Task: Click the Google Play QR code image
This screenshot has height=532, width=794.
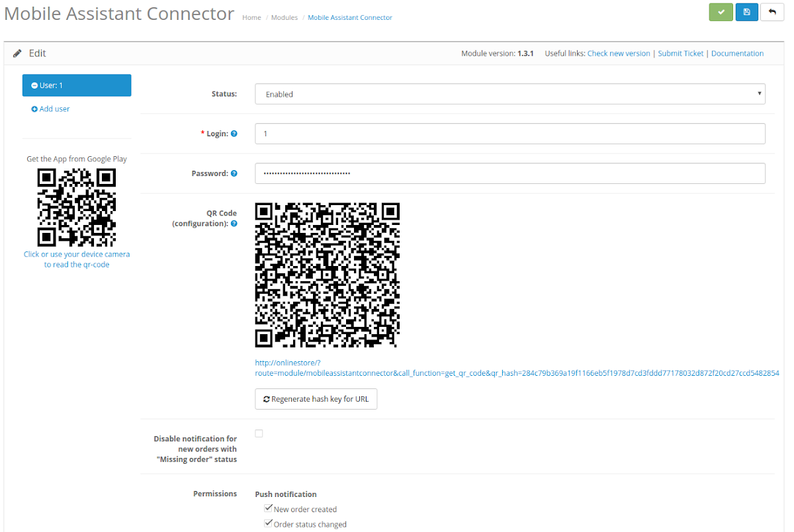Action: coord(77,207)
